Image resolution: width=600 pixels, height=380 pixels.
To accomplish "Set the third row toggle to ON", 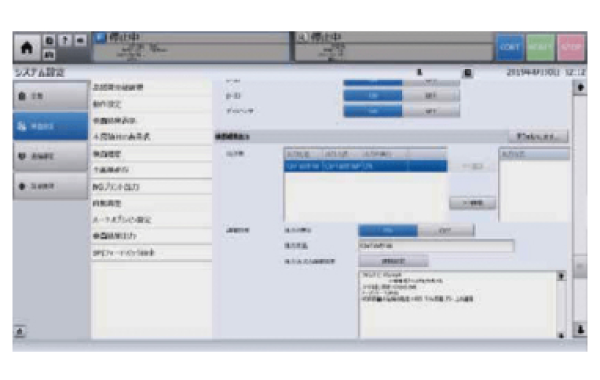I will pyautogui.click(x=373, y=111).
